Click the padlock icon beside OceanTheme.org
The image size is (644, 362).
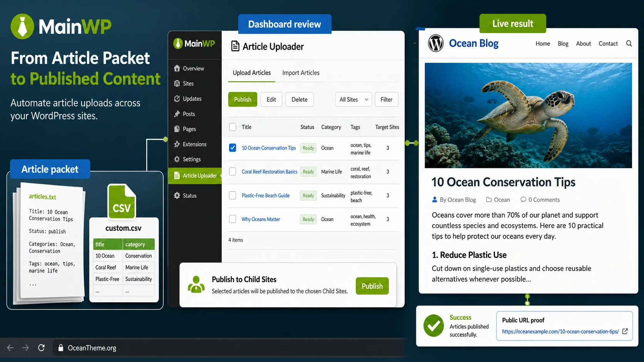click(60, 348)
